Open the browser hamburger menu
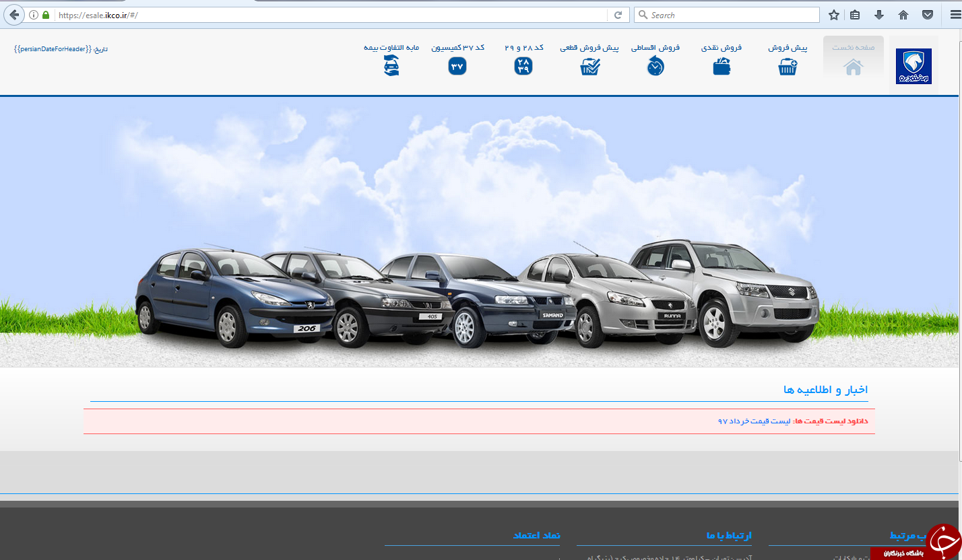 point(955,15)
